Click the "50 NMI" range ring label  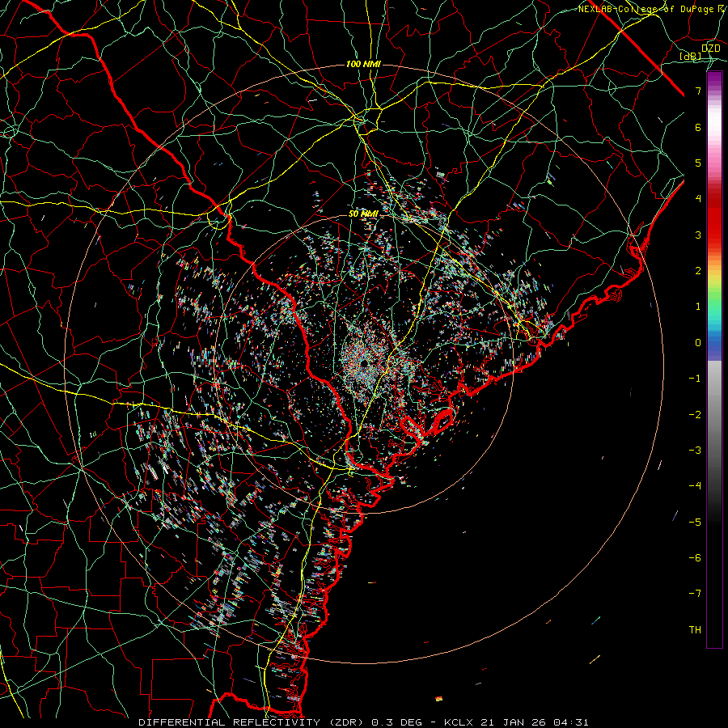click(363, 214)
